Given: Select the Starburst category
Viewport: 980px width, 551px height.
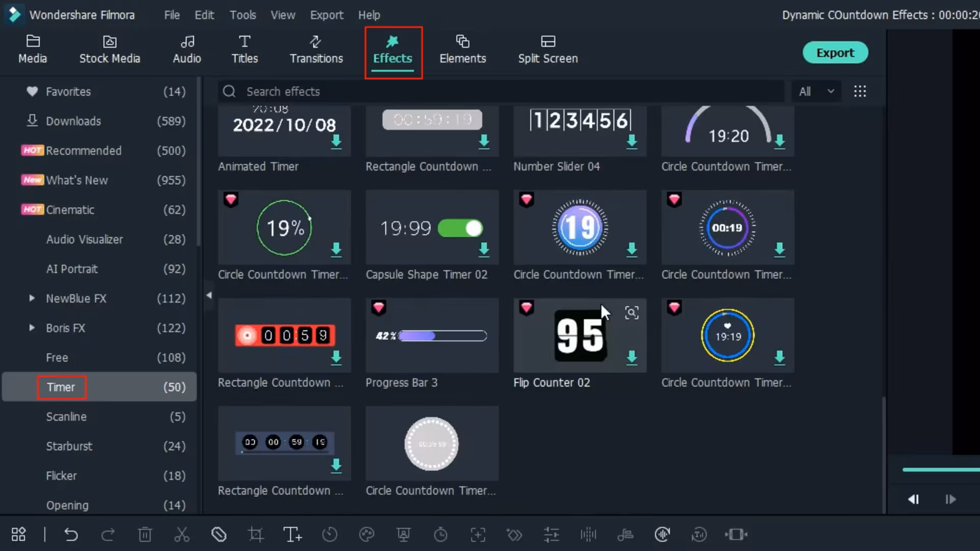Looking at the screenshot, I should 69,446.
